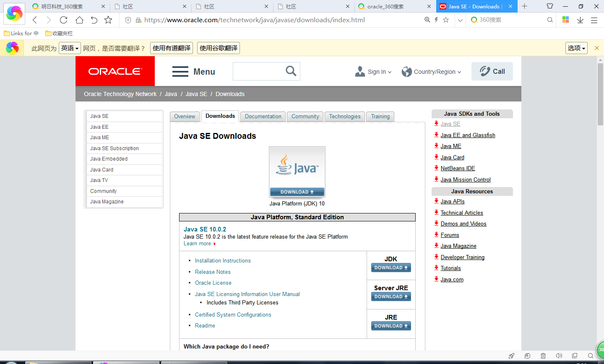Click the 360 search magnifier icon
The width and height of the screenshot is (604, 364).
click(x=550, y=20)
